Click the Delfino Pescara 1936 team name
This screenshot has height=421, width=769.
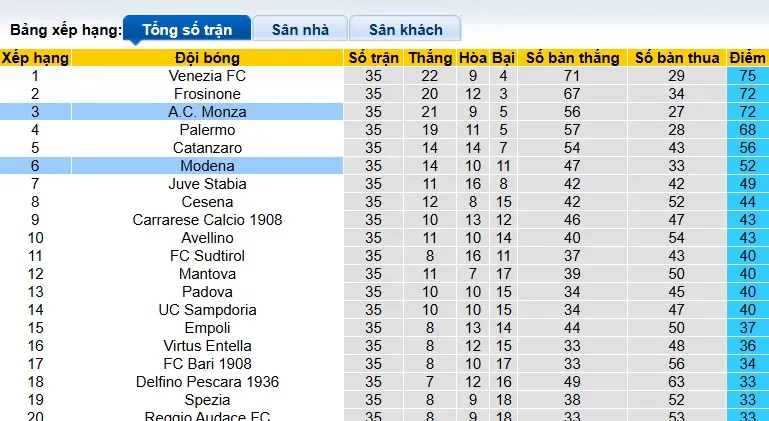click(x=208, y=382)
